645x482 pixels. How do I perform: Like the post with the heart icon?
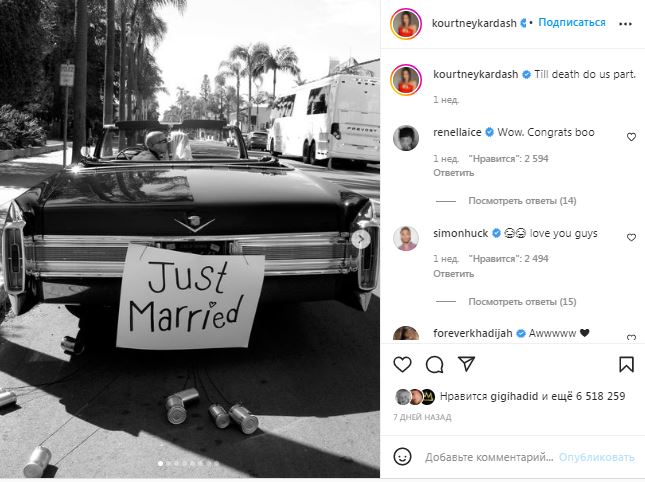tap(402, 364)
